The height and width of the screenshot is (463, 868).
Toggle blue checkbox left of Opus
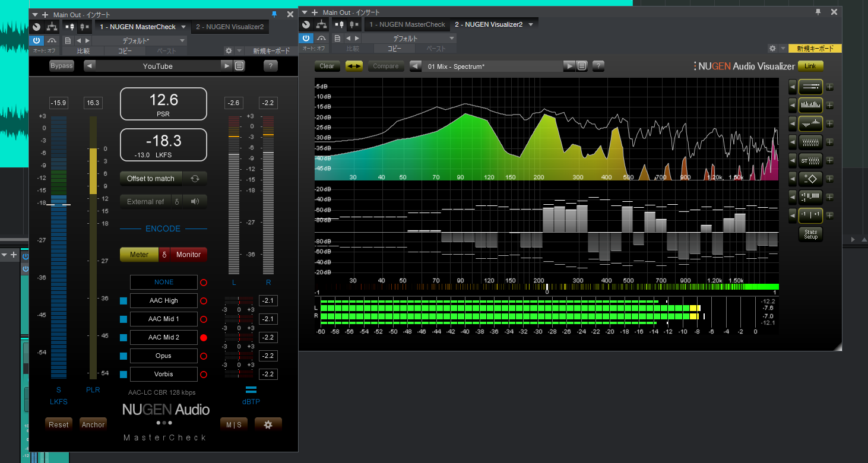coord(123,356)
